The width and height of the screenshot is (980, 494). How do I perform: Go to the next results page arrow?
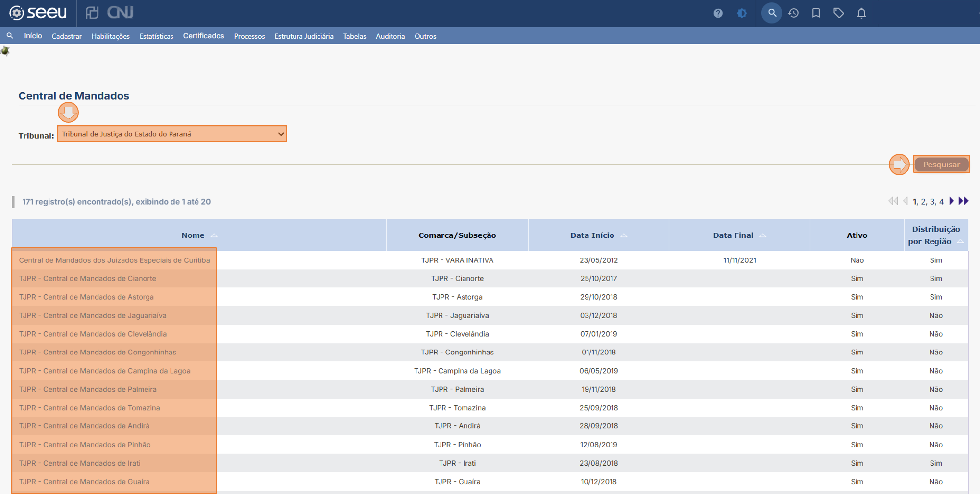coord(951,201)
